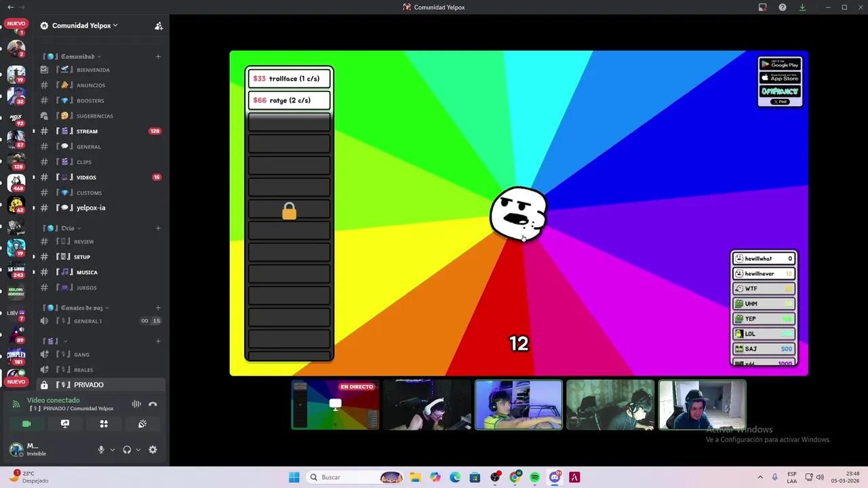
Task: Deafen audio with headphones icon
Action: pos(127,449)
